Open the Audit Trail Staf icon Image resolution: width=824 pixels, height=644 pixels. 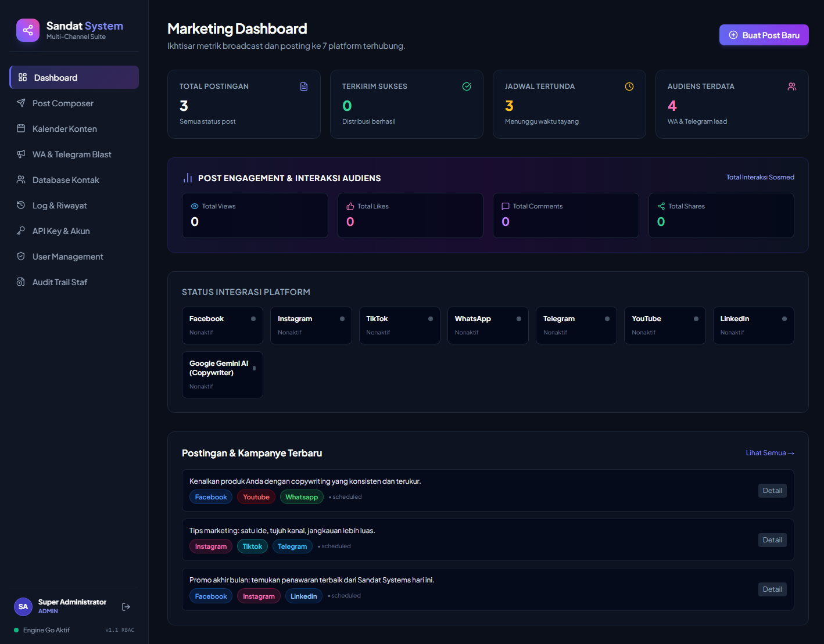pyautogui.click(x=21, y=282)
